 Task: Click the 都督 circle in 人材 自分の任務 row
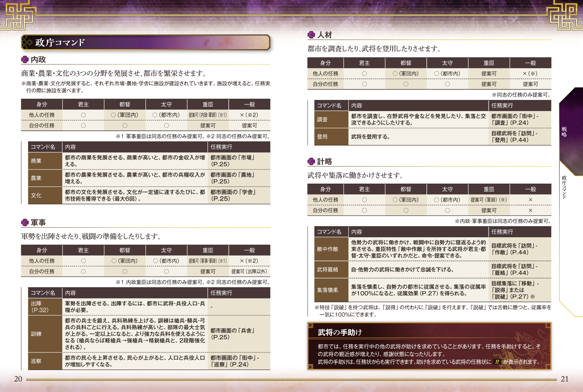[x=406, y=84]
